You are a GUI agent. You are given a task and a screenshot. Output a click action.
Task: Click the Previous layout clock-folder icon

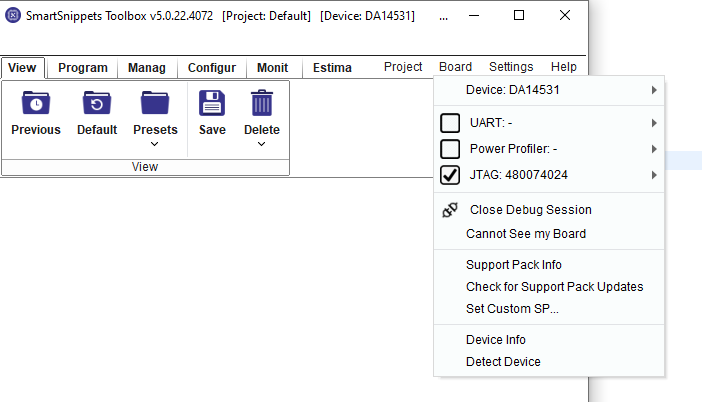[x=36, y=103]
